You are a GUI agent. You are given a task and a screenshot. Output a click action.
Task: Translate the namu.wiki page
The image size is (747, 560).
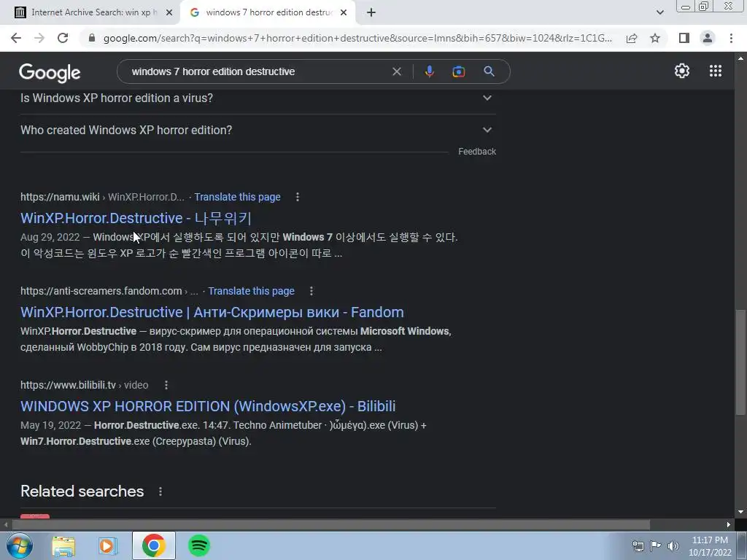coord(237,197)
